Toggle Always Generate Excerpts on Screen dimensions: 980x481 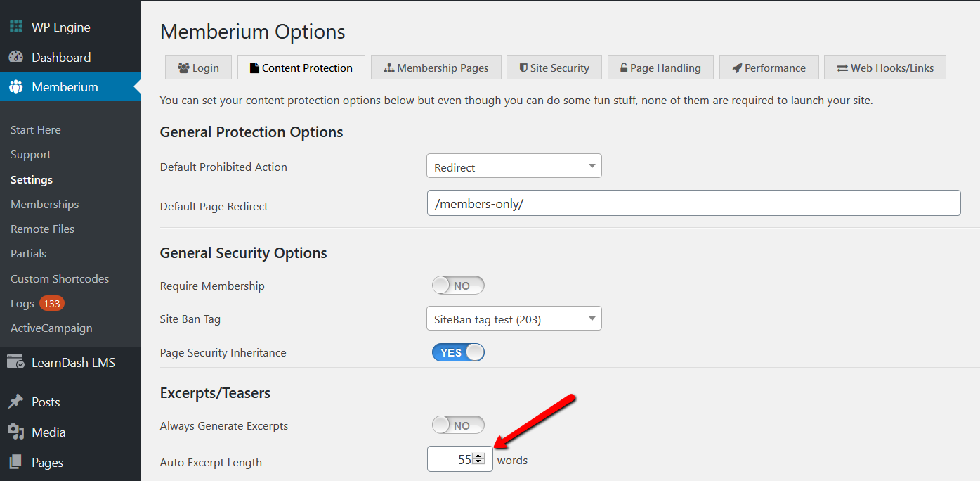coord(458,425)
